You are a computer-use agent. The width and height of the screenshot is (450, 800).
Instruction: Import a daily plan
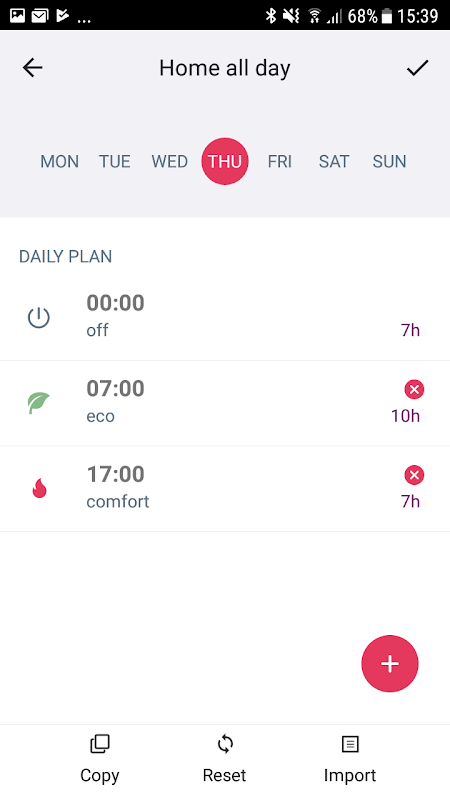[350, 759]
